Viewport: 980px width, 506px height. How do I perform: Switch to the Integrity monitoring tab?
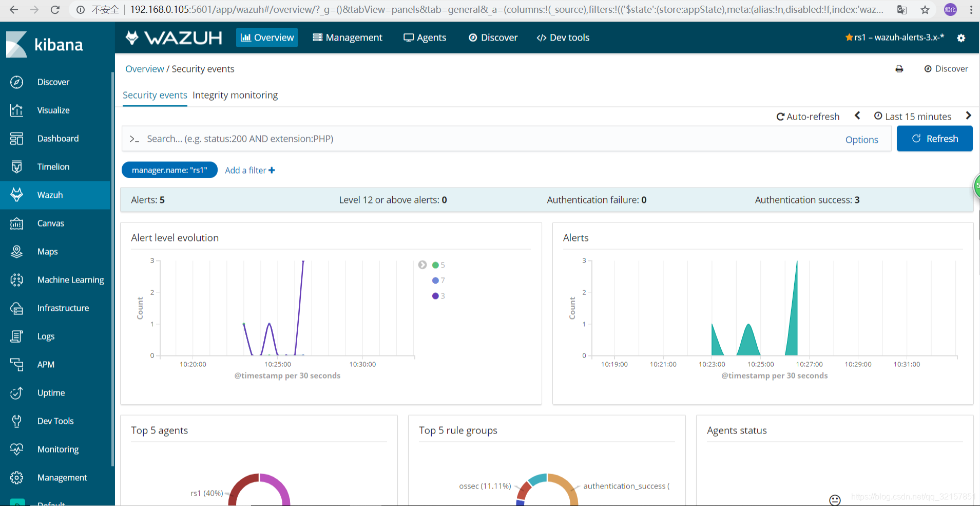tap(235, 95)
